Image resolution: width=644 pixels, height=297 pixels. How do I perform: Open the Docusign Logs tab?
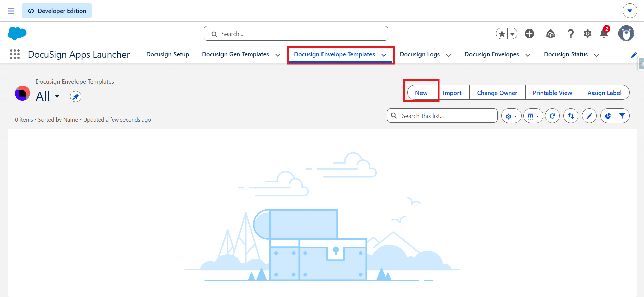[419, 54]
